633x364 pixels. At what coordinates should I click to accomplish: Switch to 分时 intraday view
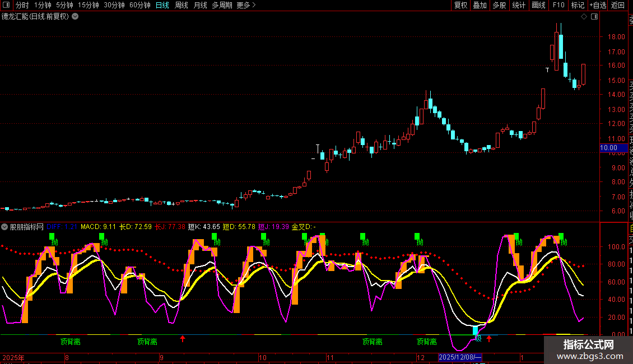tap(22, 5)
